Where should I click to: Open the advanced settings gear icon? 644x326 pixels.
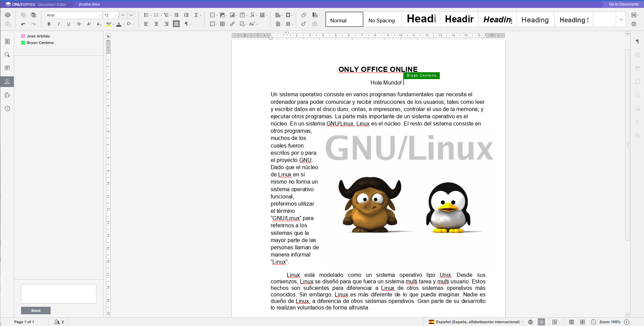tap(634, 24)
